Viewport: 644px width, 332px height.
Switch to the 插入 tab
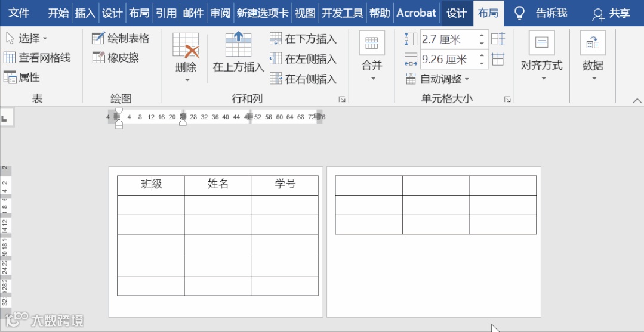tap(85, 13)
